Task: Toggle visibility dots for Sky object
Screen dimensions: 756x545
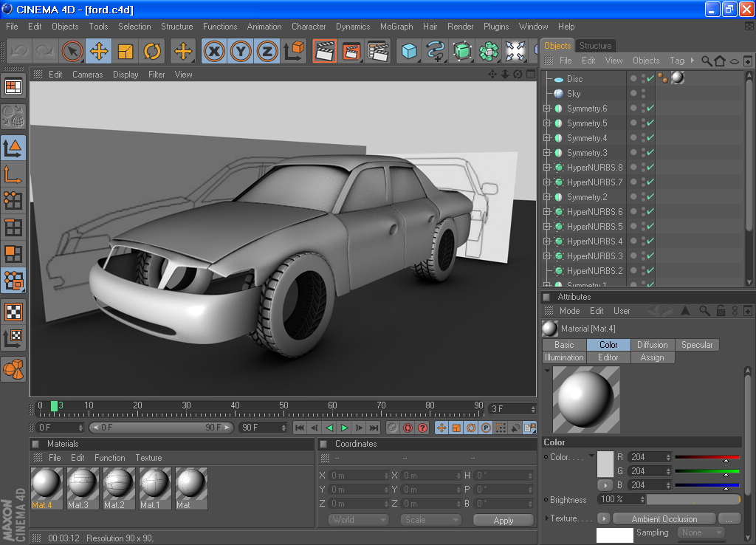Action: point(643,94)
